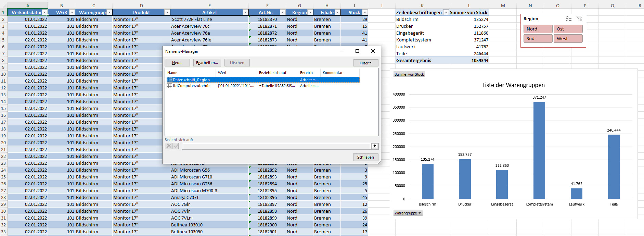Toggle the Süd region slicer item
This screenshot has height=236, width=644.
[538, 39]
